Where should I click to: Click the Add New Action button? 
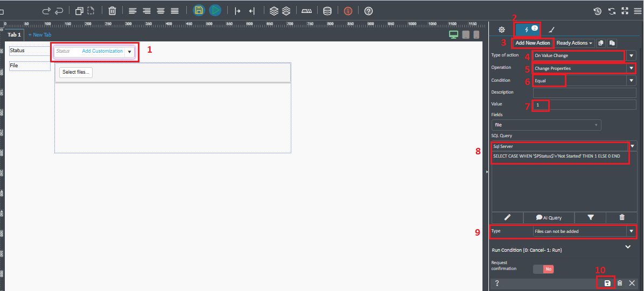(x=533, y=42)
